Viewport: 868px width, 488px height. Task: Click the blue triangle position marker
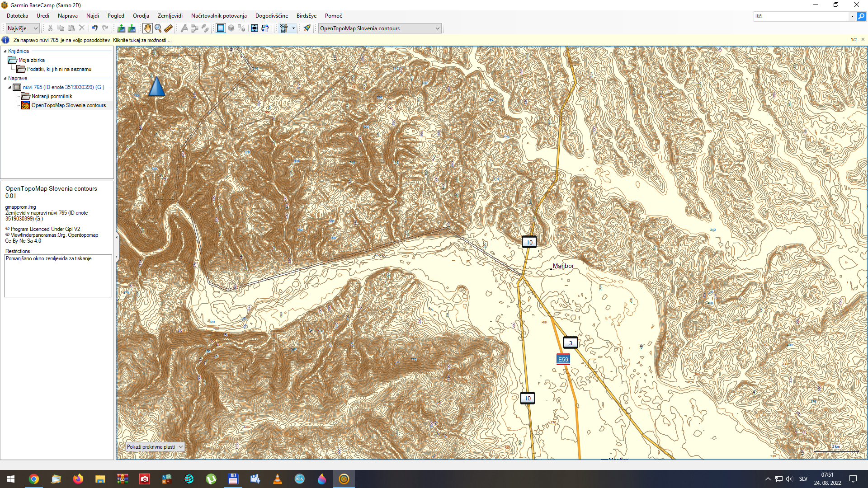(x=156, y=86)
